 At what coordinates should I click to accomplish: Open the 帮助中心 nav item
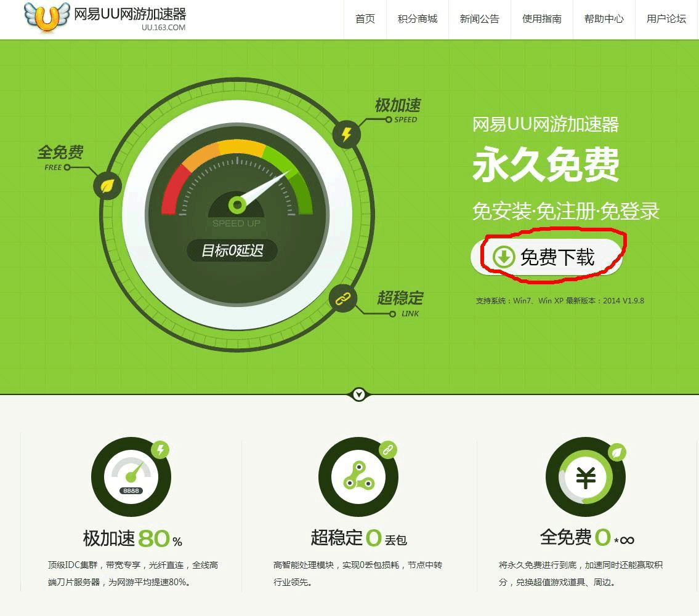coord(604,18)
